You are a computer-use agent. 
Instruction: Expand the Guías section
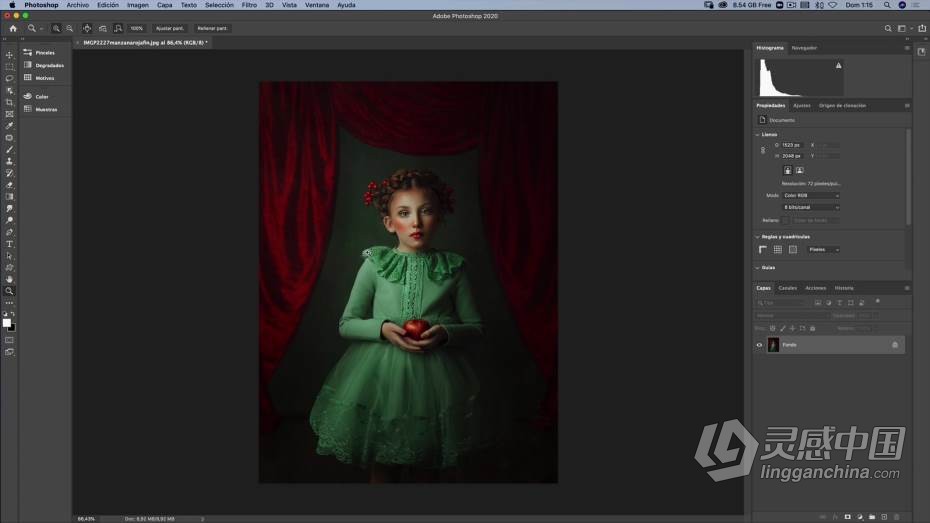pyautogui.click(x=757, y=268)
